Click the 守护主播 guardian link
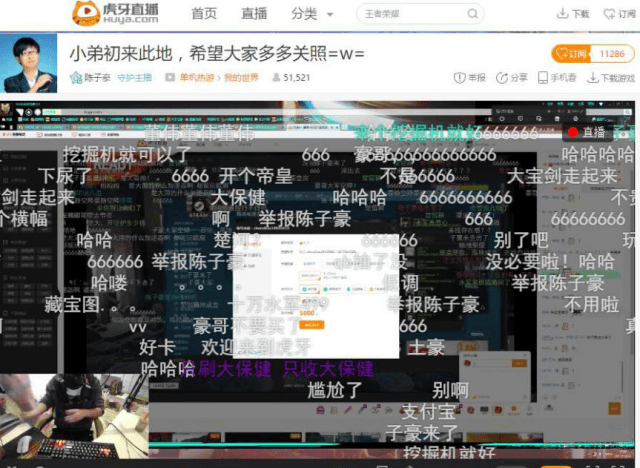The height and width of the screenshot is (468, 640). pyautogui.click(x=134, y=78)
